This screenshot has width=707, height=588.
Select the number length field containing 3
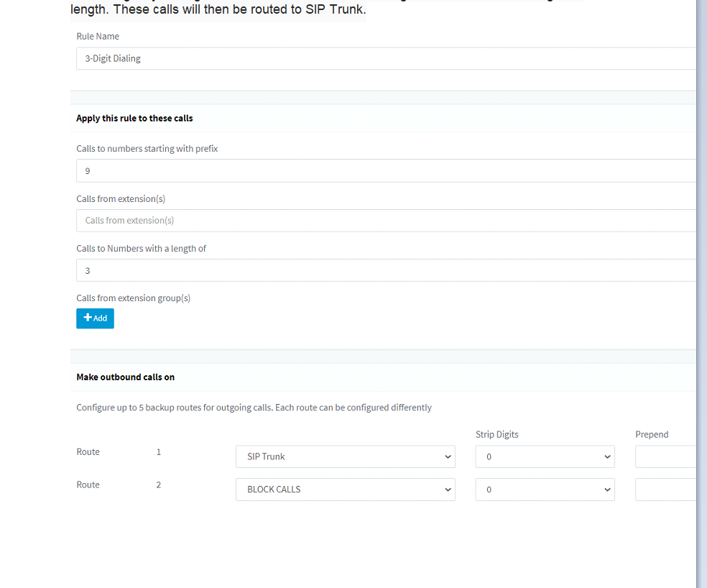point(386,270)
